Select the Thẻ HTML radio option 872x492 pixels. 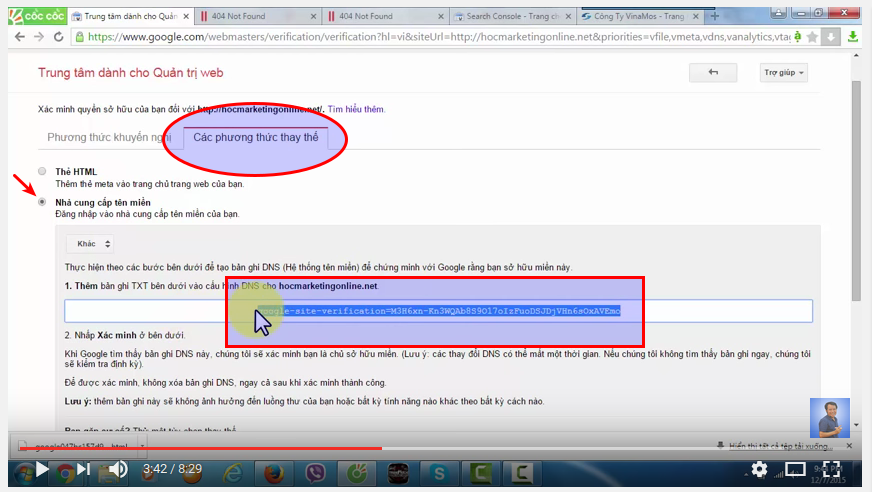click(x=42, y=171)
